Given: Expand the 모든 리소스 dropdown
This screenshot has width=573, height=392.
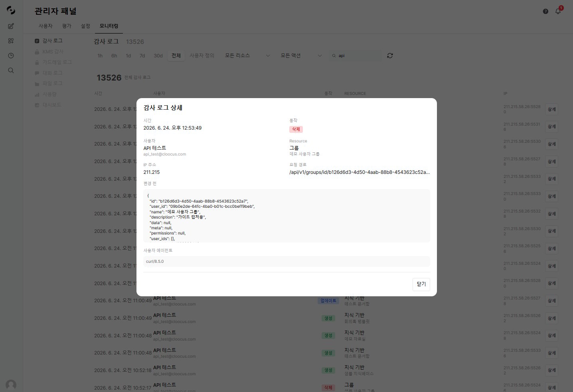Looking at the screenshot, I should click(247, 55).
